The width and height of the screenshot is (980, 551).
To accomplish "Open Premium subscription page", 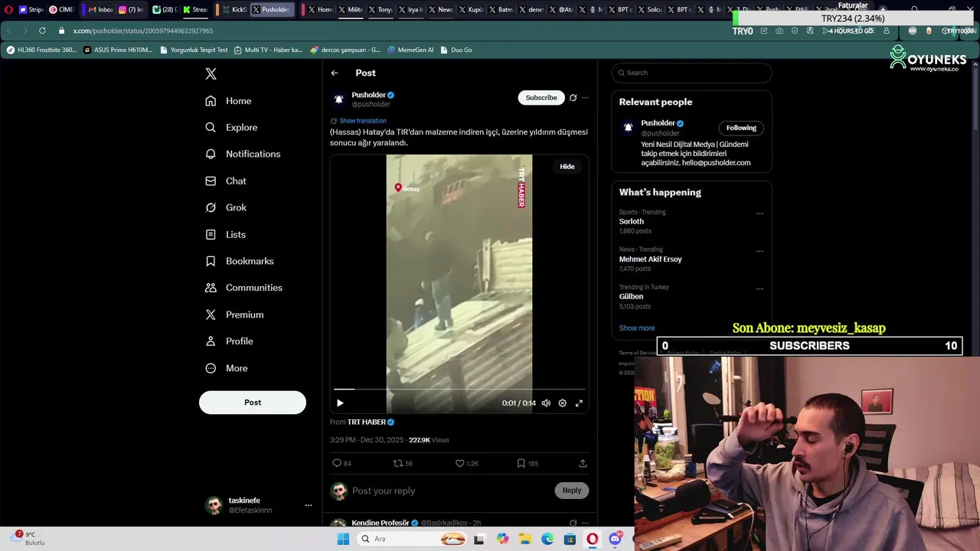I will point(234,315).
